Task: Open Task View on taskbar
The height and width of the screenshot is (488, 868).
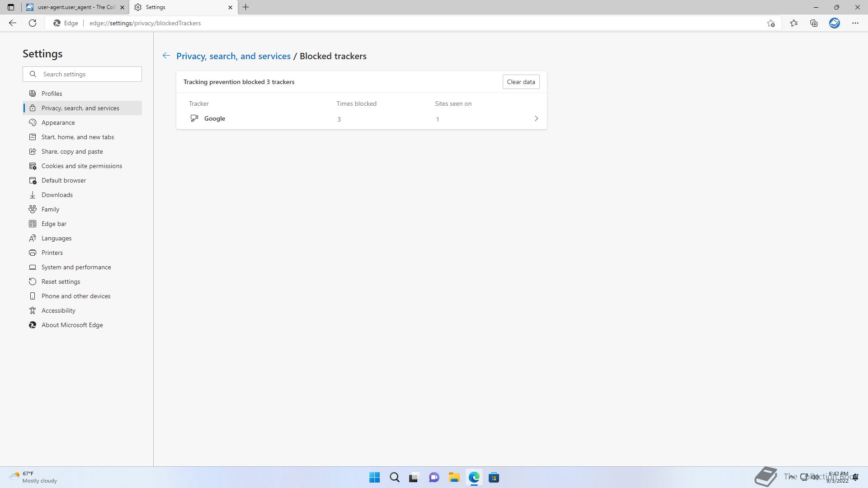Action: [414, 477]
